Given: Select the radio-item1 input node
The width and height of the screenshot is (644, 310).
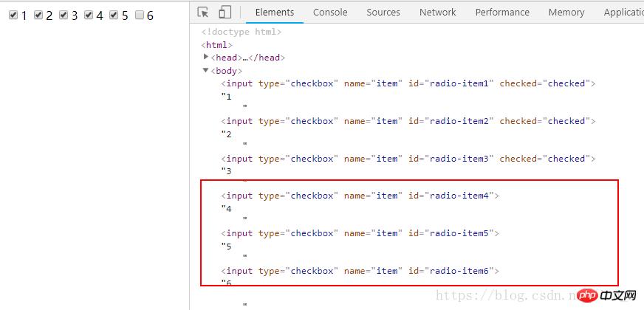Looking at the screenshot, I should coord(408,83).
